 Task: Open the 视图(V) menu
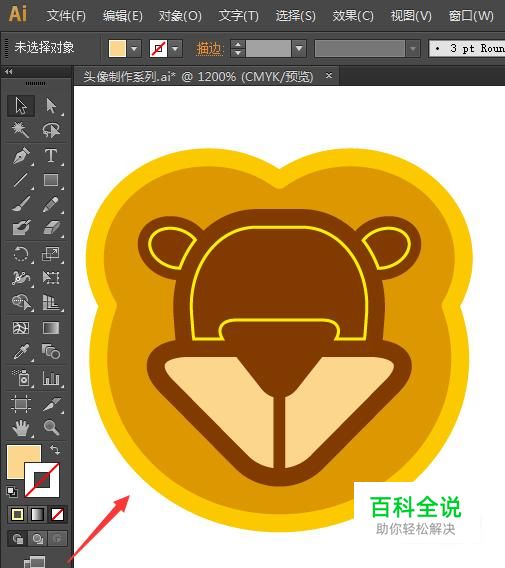click(411, 16)
